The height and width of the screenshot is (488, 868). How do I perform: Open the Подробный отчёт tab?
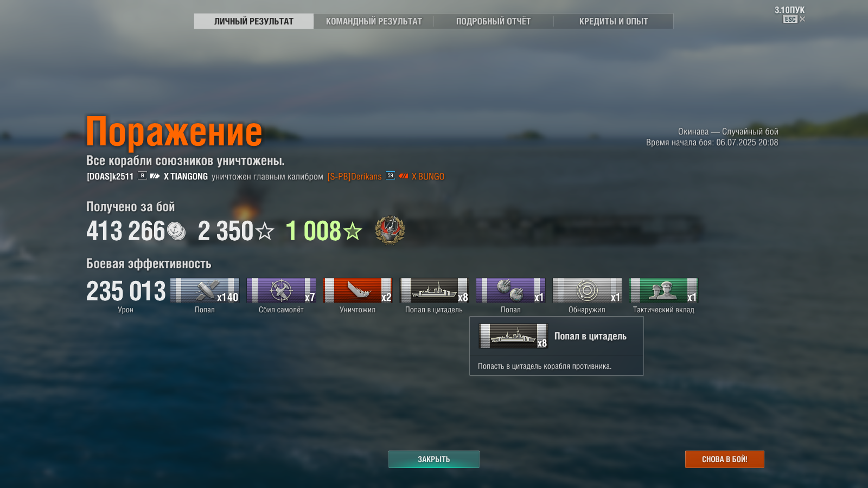tap(493, 21)
